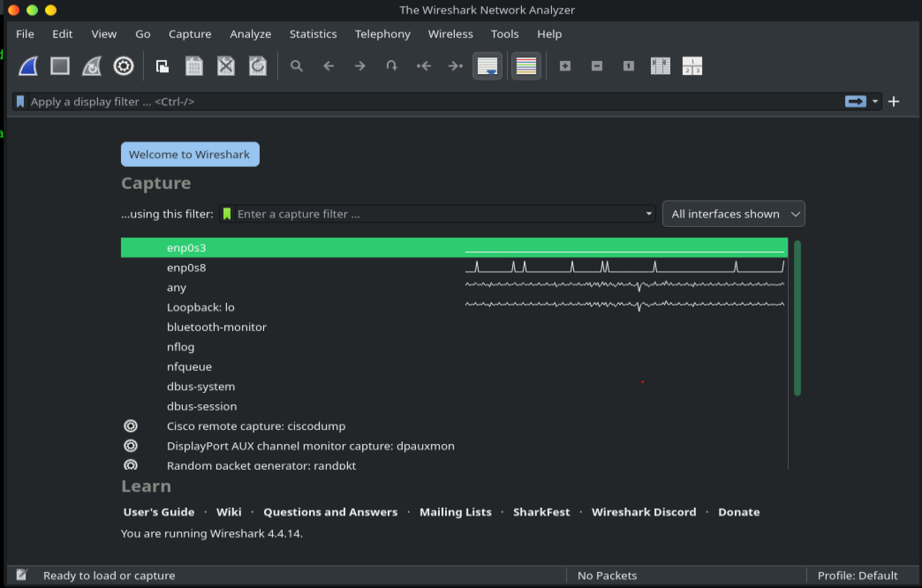The image size is (922, 588).
Task: Select the bluetooth-monitor interface
Action: pyautogui.click(x=454, y=327)
